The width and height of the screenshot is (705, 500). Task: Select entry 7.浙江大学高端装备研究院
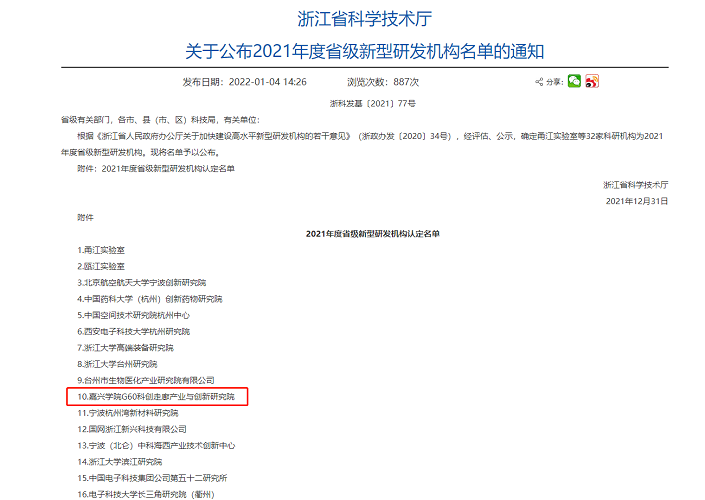[126, 347]
